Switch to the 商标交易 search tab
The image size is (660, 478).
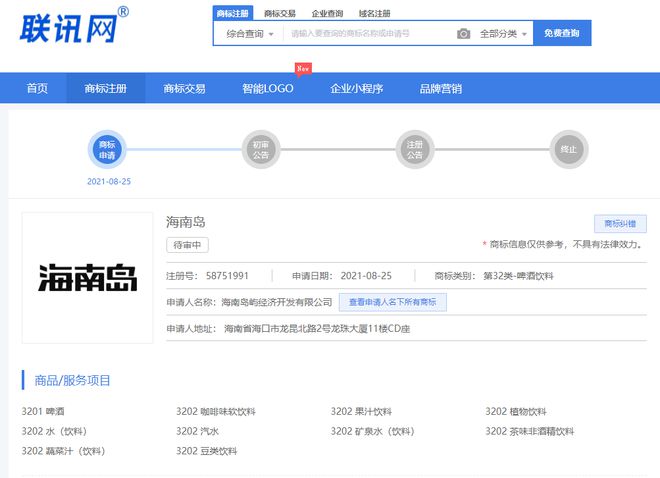[x=280, y=14]
